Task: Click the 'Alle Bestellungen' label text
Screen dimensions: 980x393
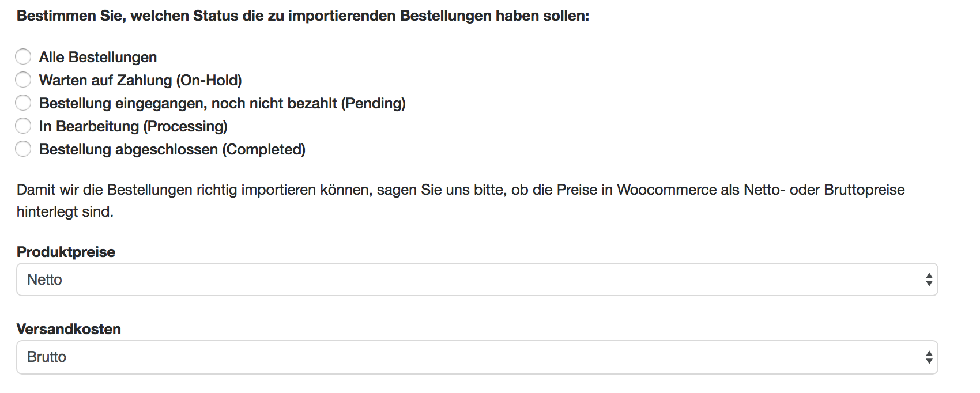Action: tap(98, 57)
